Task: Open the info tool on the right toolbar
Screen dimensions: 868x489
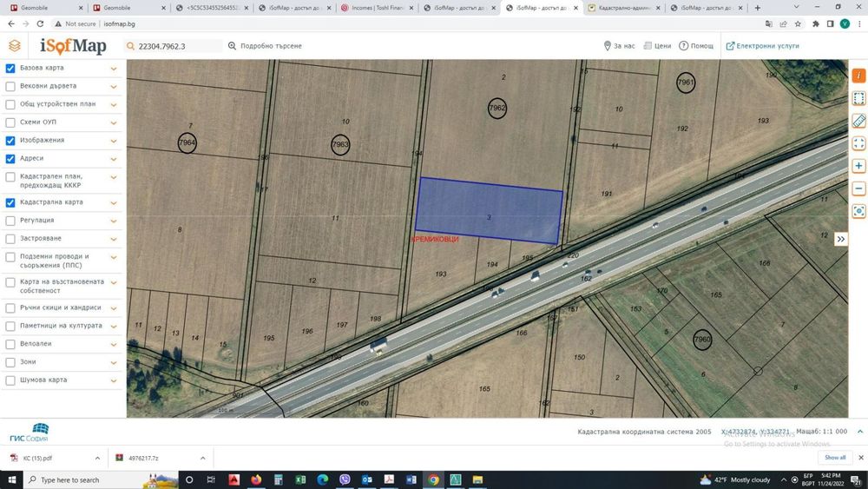Action: pos(858,76)
